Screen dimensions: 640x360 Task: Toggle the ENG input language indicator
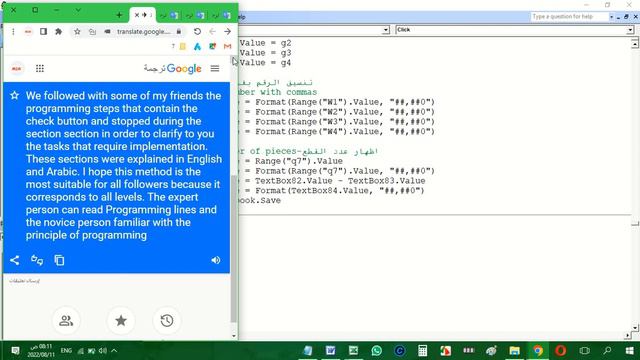(66, 351)
